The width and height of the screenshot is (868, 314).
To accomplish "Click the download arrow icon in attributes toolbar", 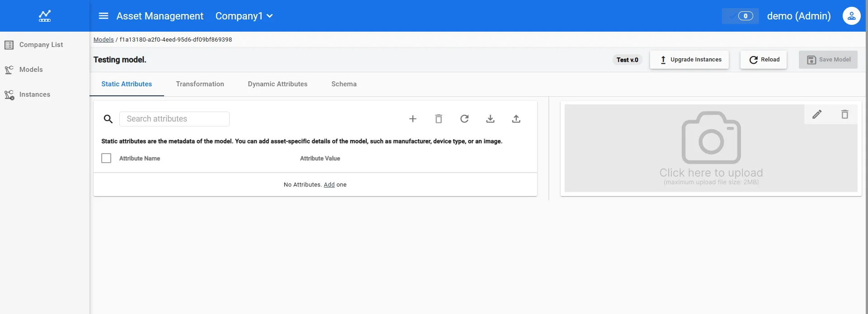I will (x=490, y=119).
